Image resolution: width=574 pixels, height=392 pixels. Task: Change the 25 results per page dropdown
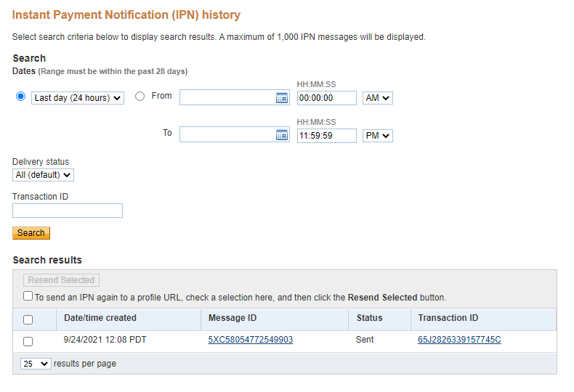(36, 364)
